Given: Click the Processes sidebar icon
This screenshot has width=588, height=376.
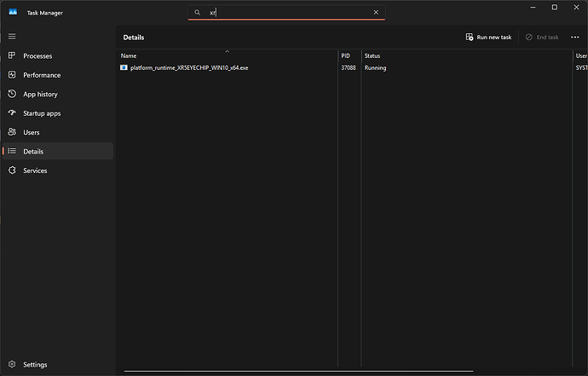Looking at the screenshot, I should [x=12, y=55].
